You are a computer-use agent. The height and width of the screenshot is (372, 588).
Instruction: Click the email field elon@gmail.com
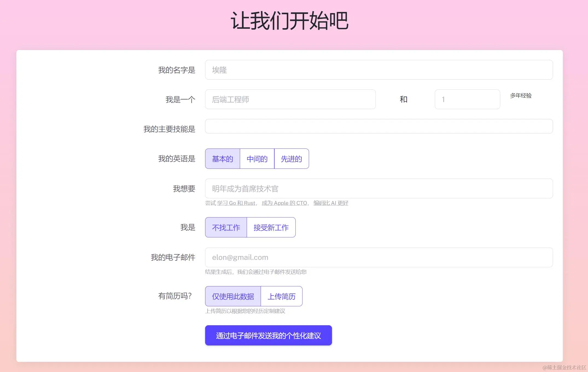tap(379, 257)
